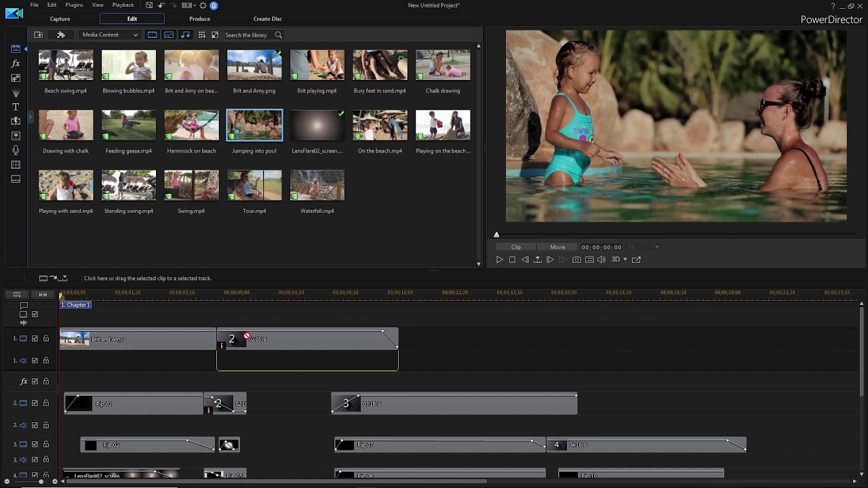This screenshot has width=868, height=488.
Task: Select Clip preview mode
Action: tap(516, 247)
